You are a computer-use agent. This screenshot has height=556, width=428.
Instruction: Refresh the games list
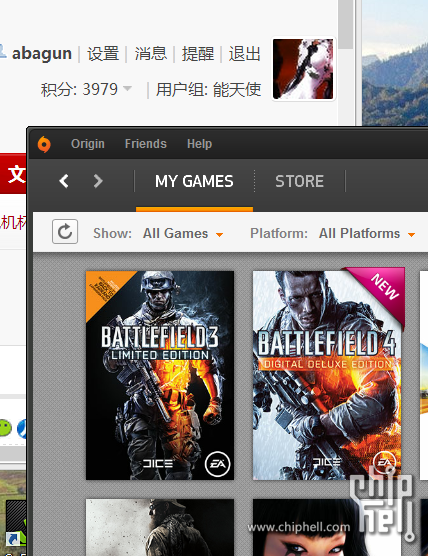pos(65,232)
